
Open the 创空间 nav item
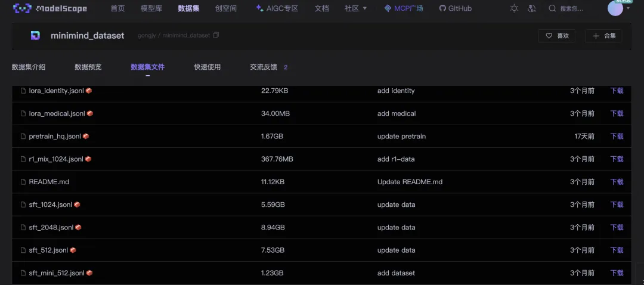click(226, 8)
